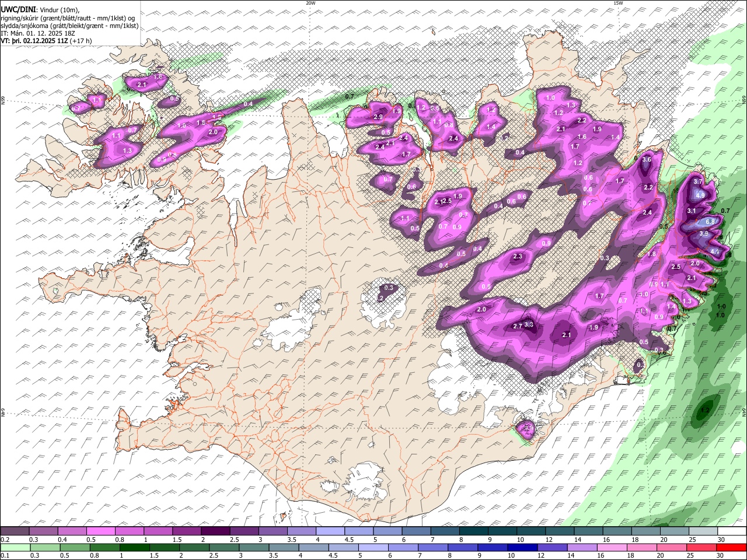Click the white 30 swatch in top legend row

tap(732, 531)
